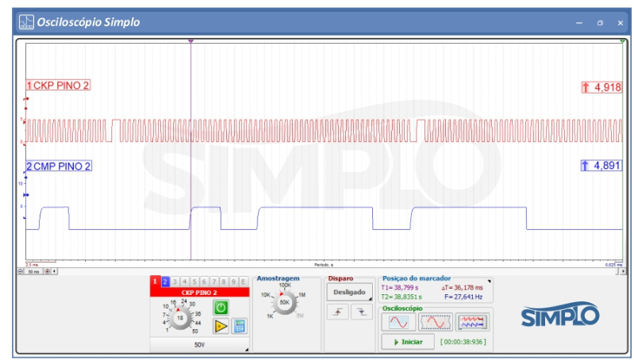Expand the Posiçao do marcador corner arrow
Screen dimensions: 634x364
[490, 281]
